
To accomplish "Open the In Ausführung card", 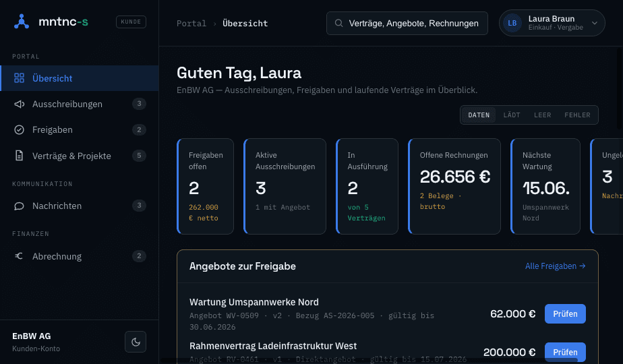I will click(x=367, y=186).
